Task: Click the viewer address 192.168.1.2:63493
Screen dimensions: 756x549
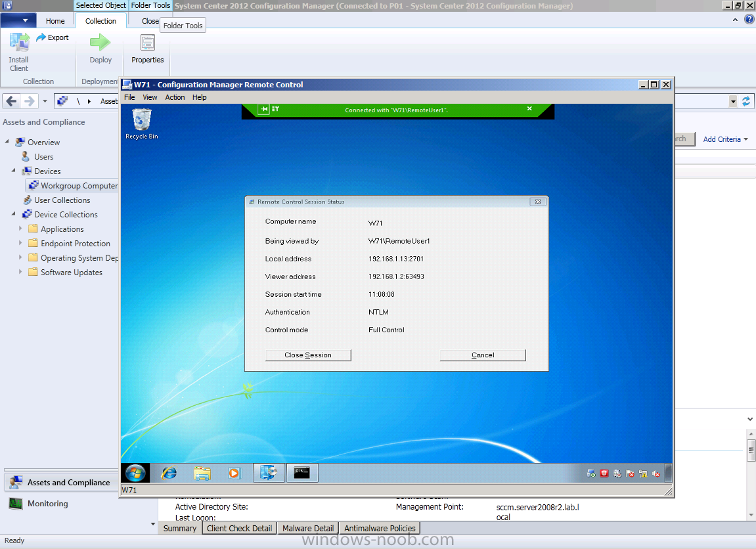Action: [396, 276]
